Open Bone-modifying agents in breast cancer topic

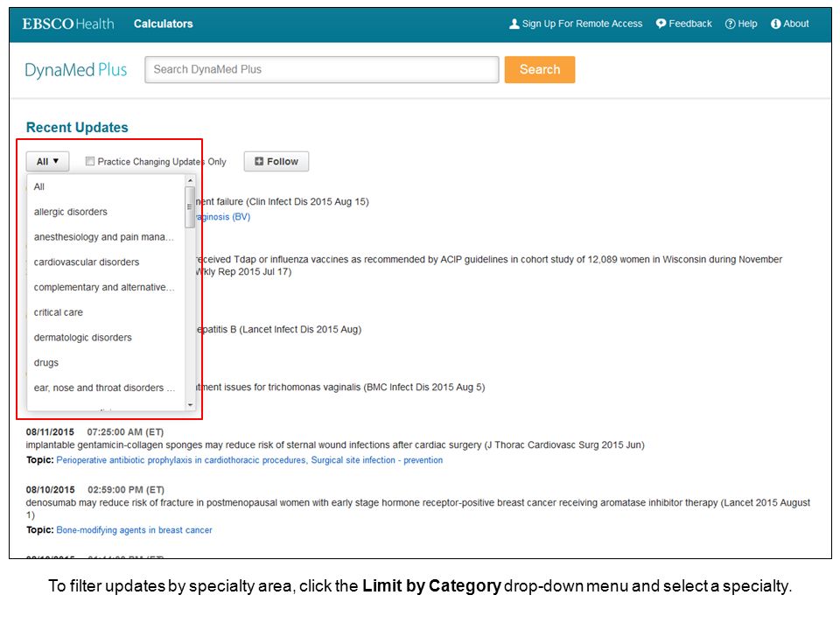(135, 530)
